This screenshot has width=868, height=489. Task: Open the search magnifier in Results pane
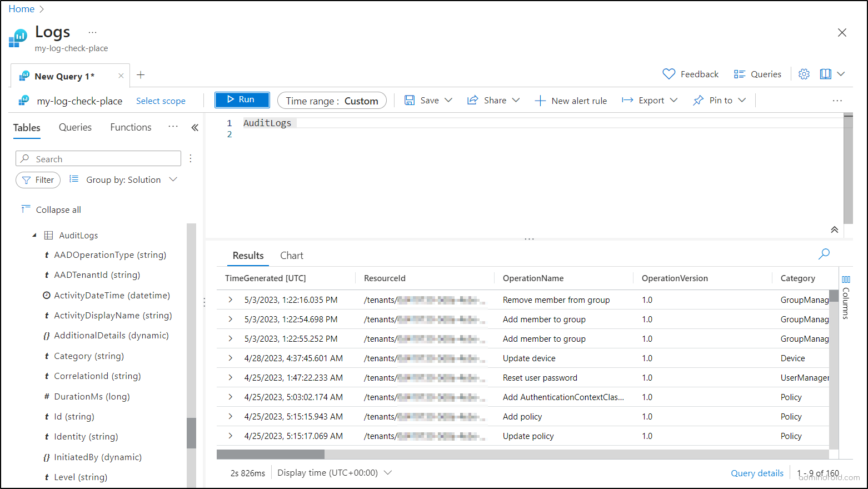coord(824,254)
